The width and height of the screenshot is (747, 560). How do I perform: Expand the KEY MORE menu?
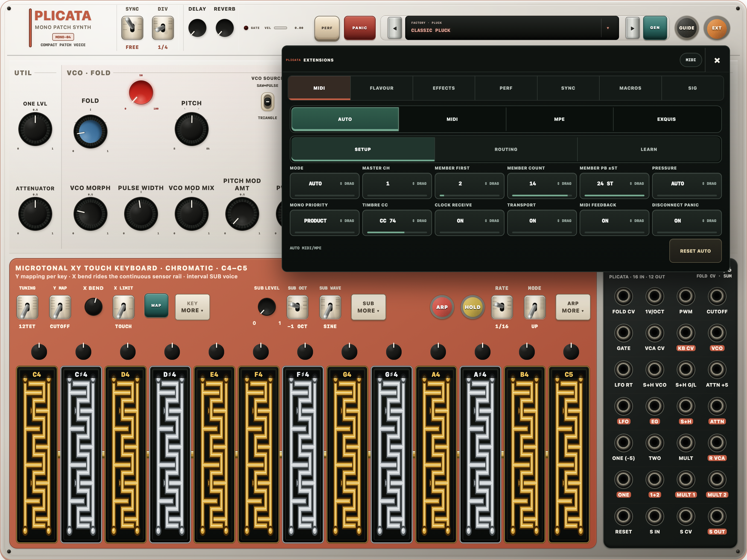tap(192, 307)
